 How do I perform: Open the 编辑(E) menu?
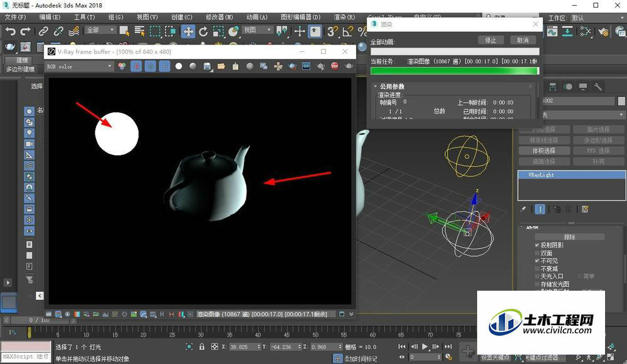click(50, 17)
